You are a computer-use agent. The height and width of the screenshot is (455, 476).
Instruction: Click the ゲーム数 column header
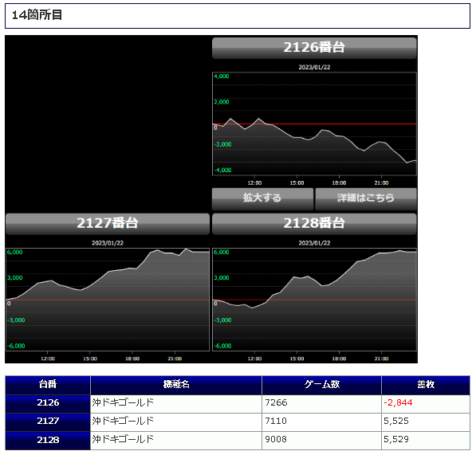click(x=321, y=385)
